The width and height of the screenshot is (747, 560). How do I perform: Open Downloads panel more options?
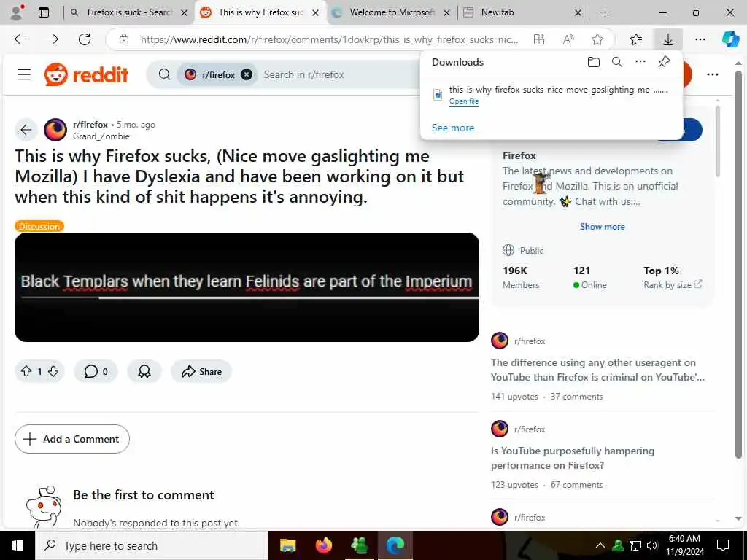[640, 61]
